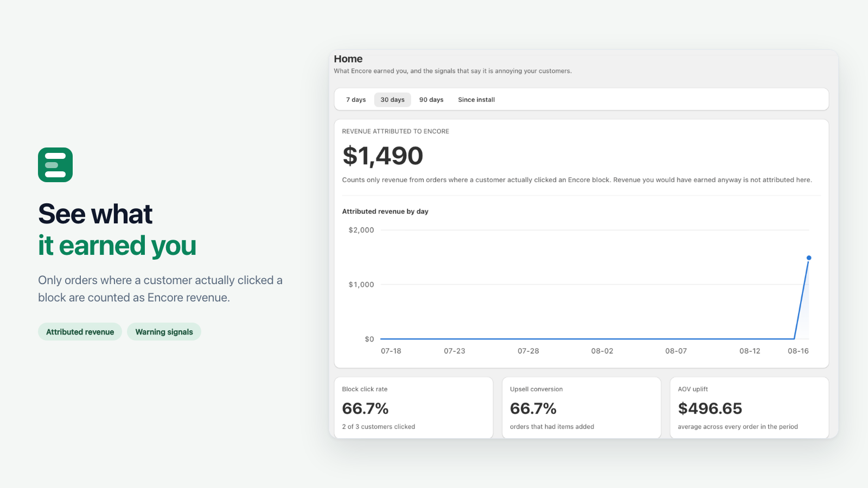This screenshot has height=488, width=868.
Task: Click the 07-18 date axis label
Action: 391,351
